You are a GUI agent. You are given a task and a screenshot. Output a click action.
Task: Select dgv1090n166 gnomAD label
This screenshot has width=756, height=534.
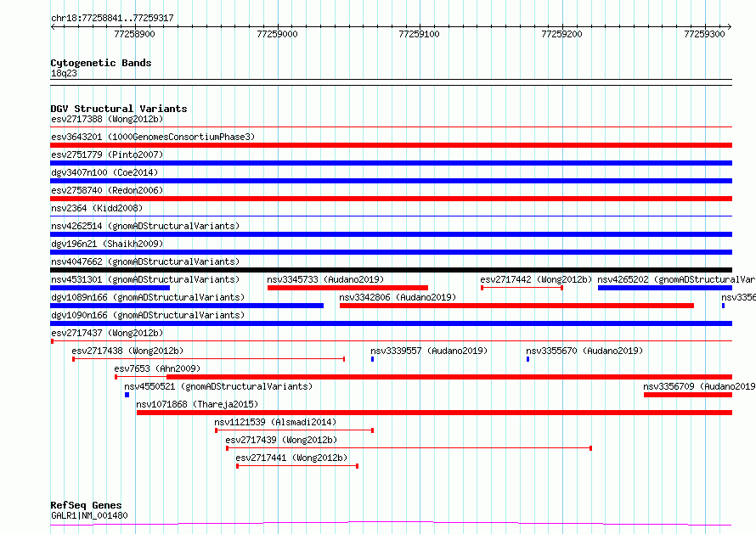tap(148, 315)
